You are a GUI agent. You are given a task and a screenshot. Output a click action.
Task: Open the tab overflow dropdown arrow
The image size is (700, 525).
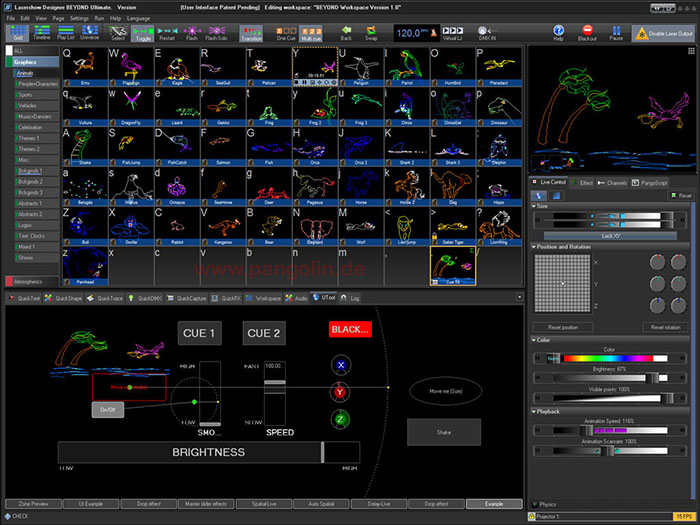(x=519, y=297)
